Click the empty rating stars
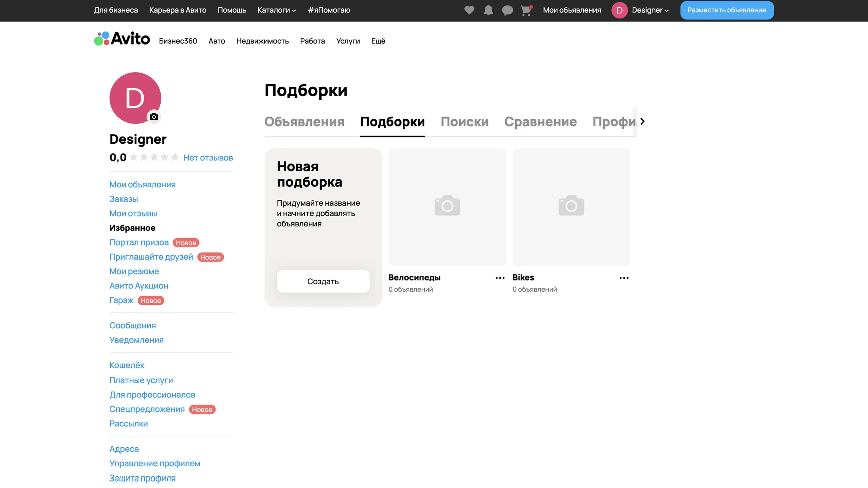The height and width of the screenshot is (488, 868). click(154, 157)
